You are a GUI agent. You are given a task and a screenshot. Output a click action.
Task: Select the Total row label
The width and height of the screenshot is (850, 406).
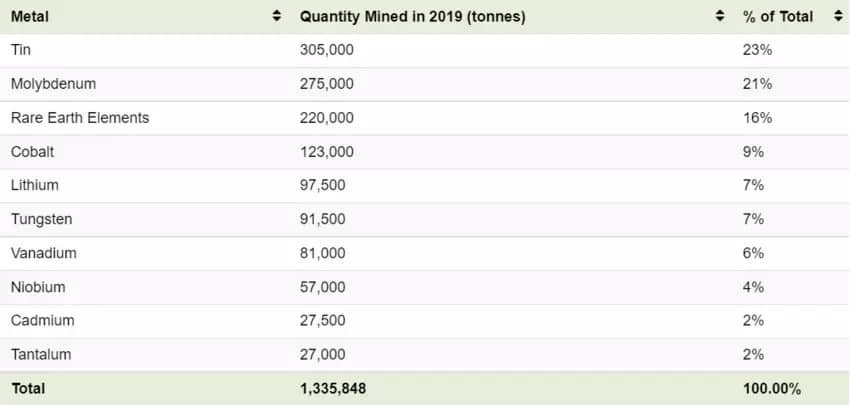click(28, 389)
